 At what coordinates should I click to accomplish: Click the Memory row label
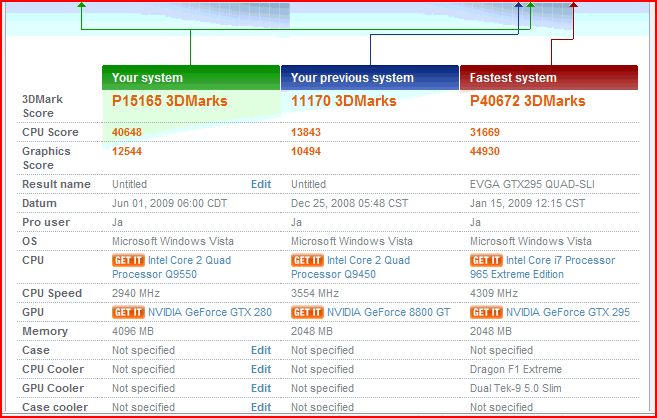45,331
